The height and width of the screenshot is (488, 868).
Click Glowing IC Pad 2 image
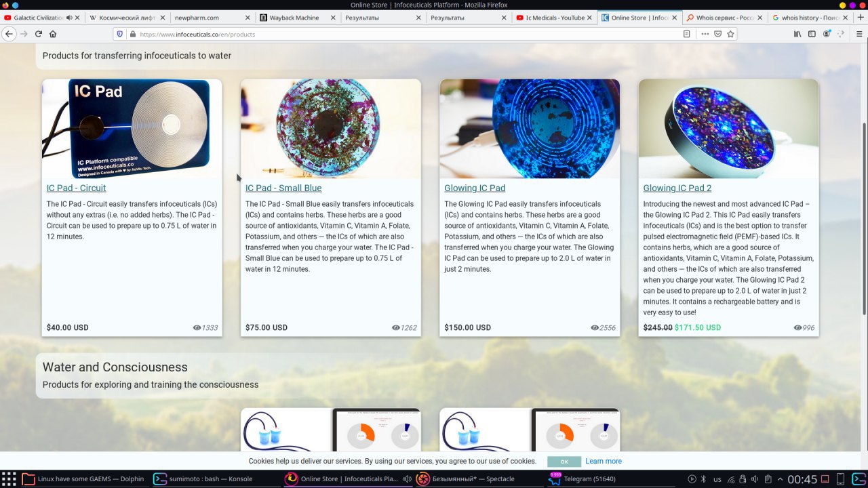(728, 129)
